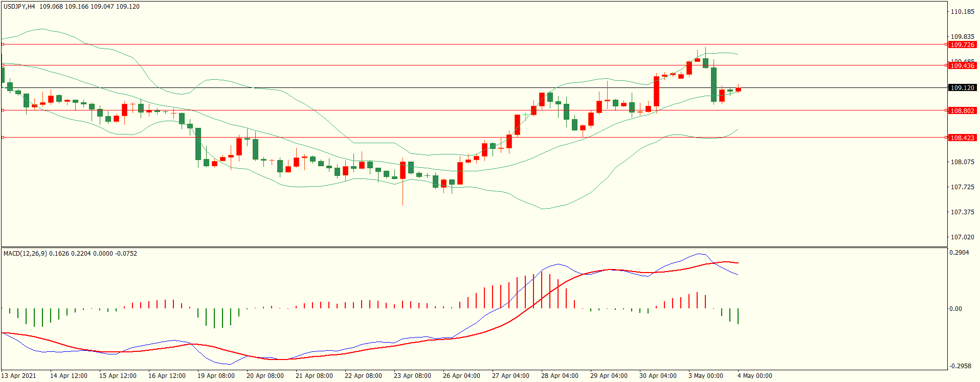The height and width of the screenshot is (382, 980).
Task: Click the 13 Apr 2021 date label
Action: click(x=19, y=376)
